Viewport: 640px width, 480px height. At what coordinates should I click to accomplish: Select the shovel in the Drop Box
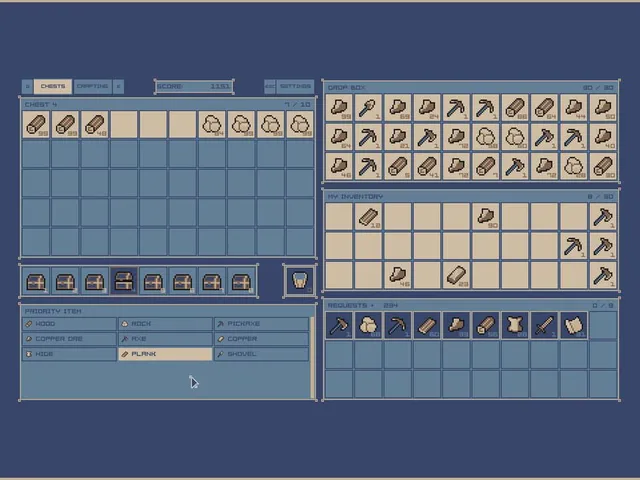tap(368, 108)
